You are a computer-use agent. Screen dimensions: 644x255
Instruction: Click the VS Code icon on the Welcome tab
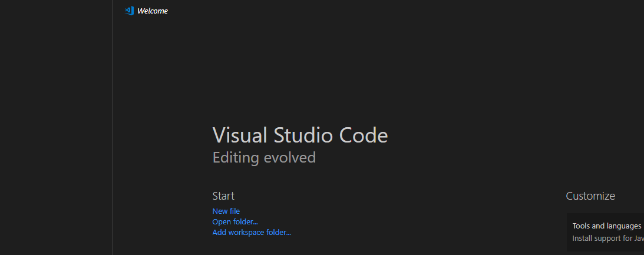pos(129,11)
